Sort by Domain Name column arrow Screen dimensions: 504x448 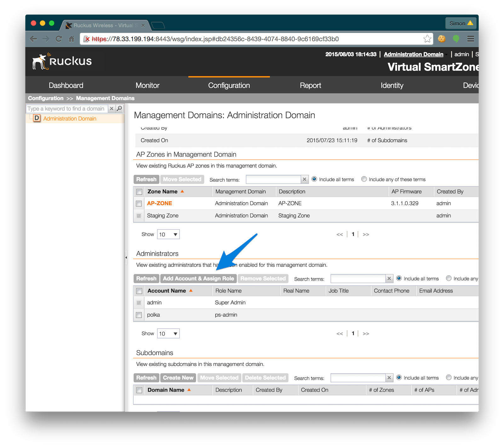[x=189, y=390]
